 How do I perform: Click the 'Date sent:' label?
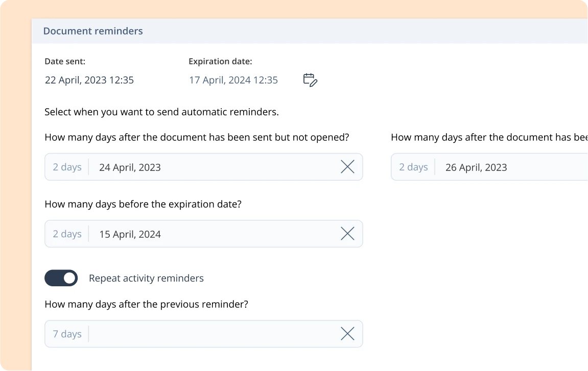[x=65, y=61]
